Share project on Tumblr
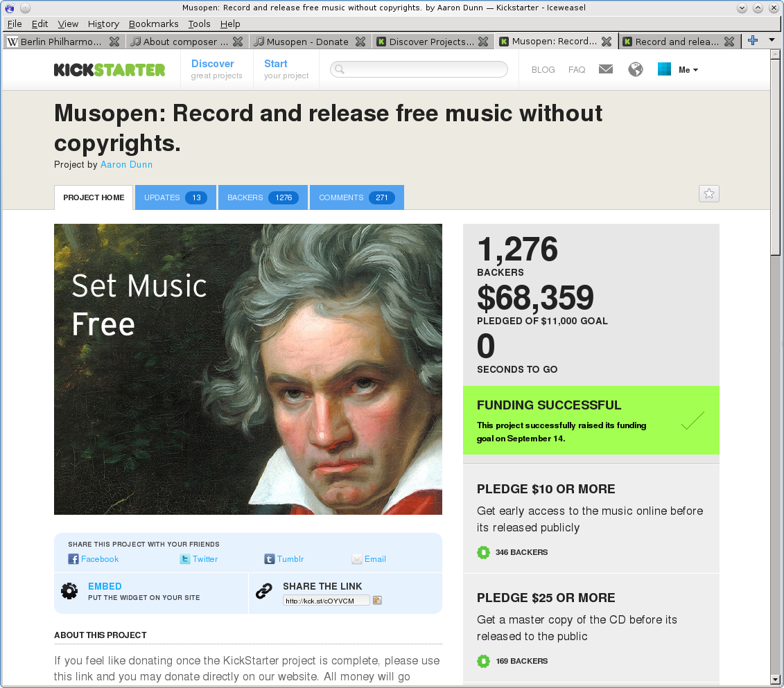784x688 pixels. pos(284,559)
